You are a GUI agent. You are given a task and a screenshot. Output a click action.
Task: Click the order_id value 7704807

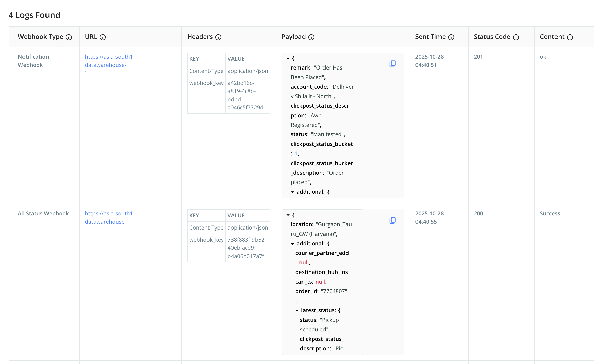pyautogui.click(x=334, y=291)
